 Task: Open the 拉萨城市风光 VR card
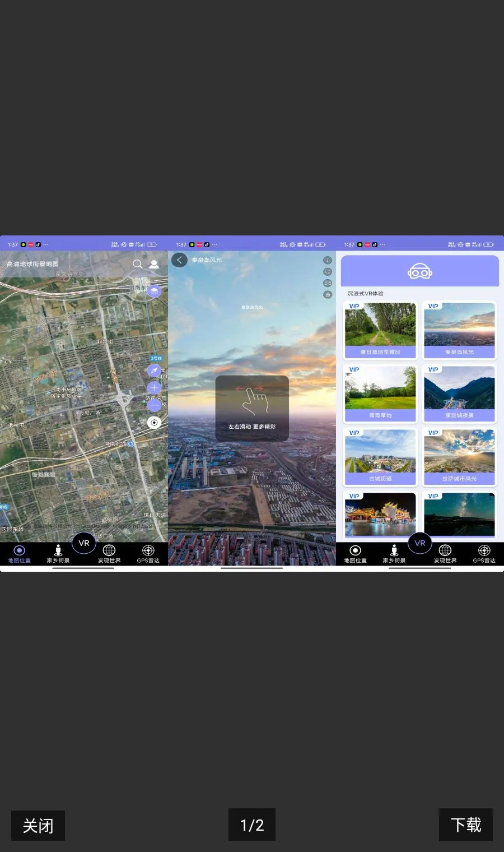pos(459,457)
